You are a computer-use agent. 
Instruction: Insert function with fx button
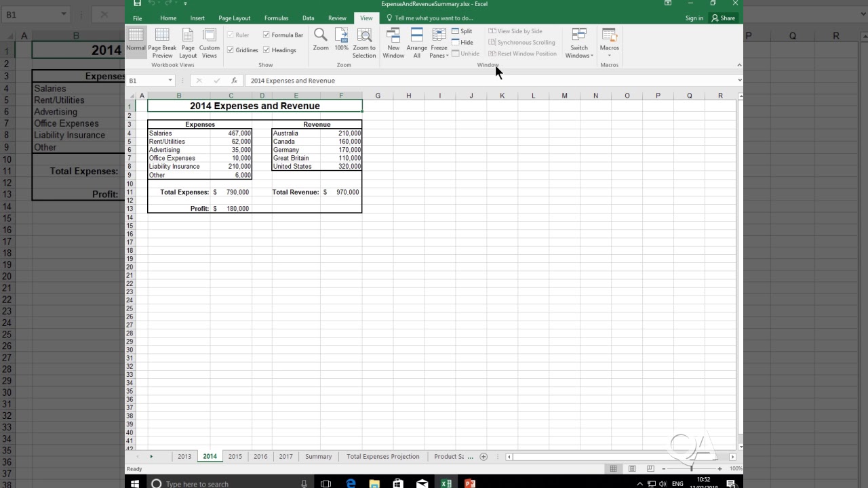tap(234, 80)
